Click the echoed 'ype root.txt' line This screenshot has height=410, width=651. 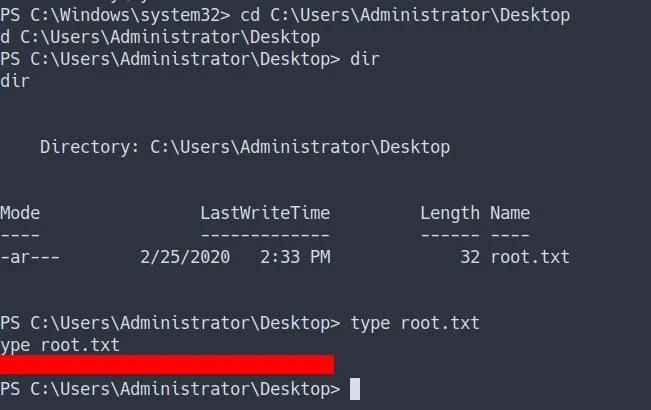click(x=60, y=345)
